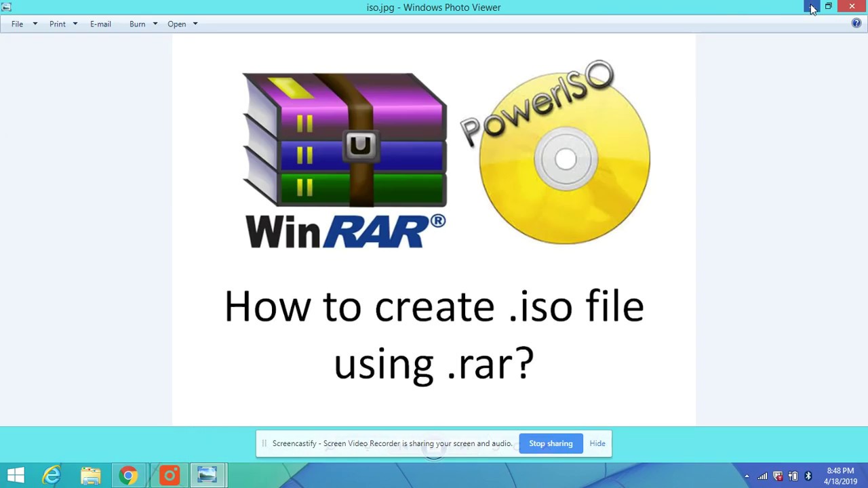The height and width of the screenshot is (488, 868).
Task: Open the Open menu
Action: (x=177, y=24)
